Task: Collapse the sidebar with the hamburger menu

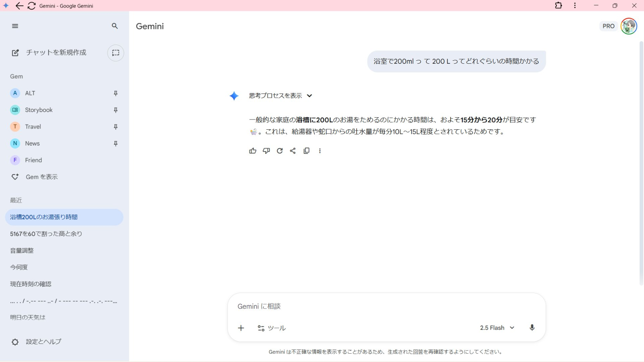Action: point(15,26)
